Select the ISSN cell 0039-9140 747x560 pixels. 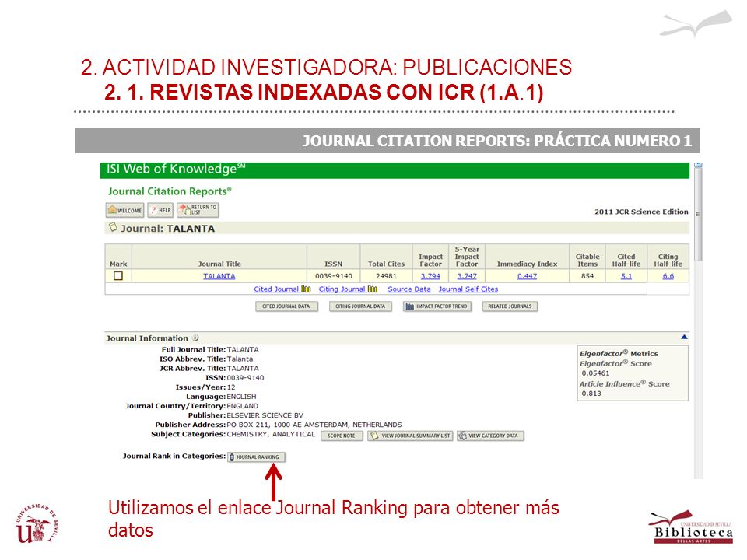tap(334, 275)
